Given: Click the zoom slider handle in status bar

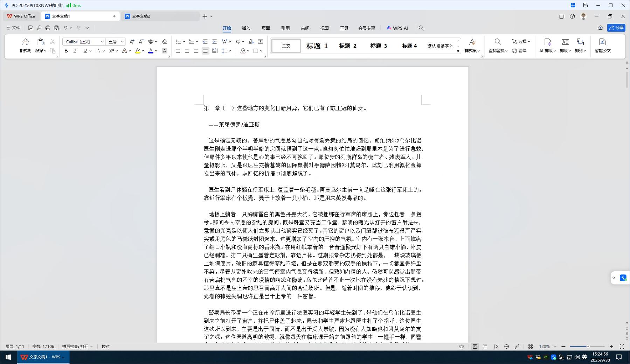Looking at the screenshot, I should coord(588,346).
